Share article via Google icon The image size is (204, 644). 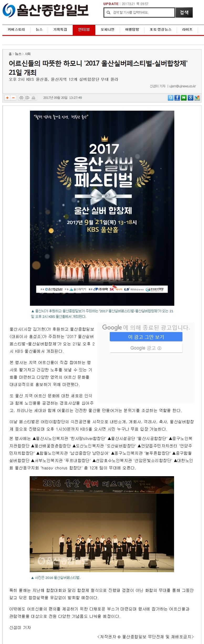coord(190,98)
